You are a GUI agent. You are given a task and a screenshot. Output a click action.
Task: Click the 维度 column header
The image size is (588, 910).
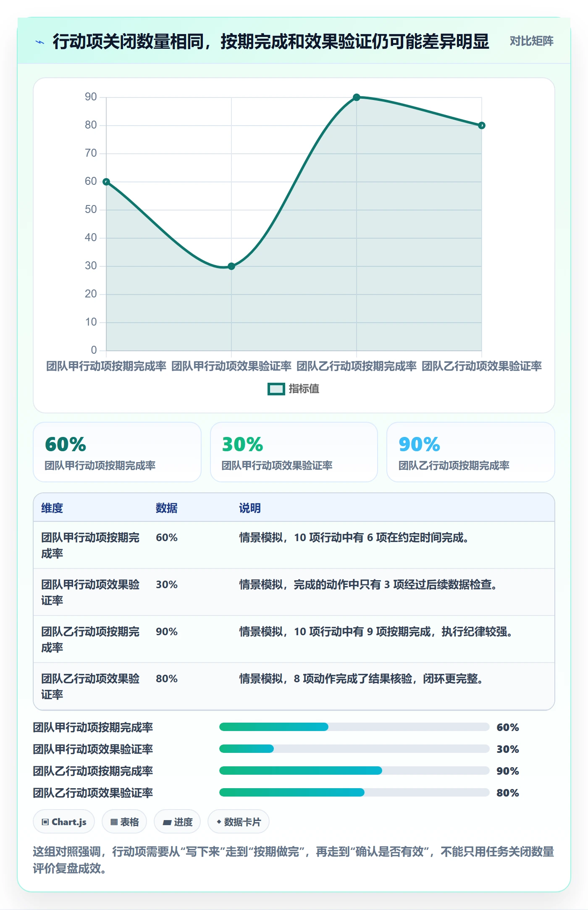[x=52, y=508]
